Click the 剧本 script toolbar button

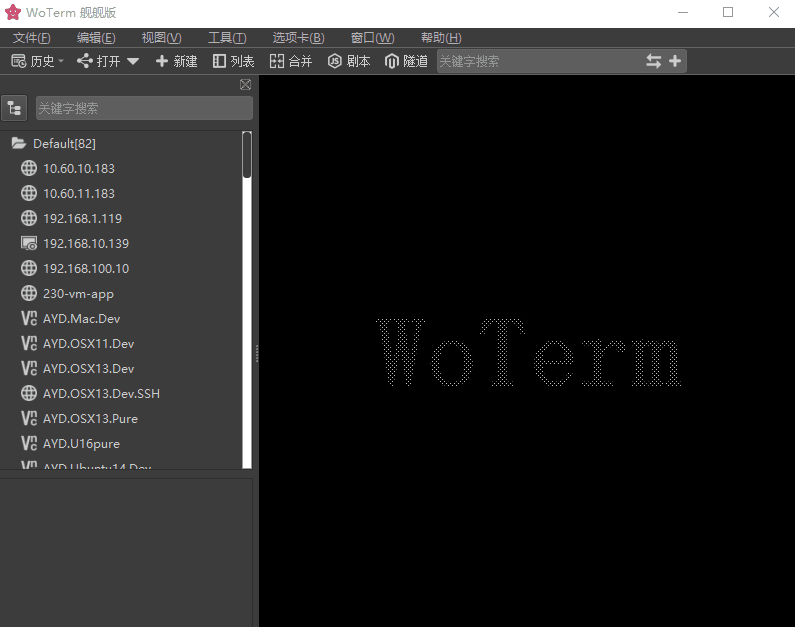(349, 61)
